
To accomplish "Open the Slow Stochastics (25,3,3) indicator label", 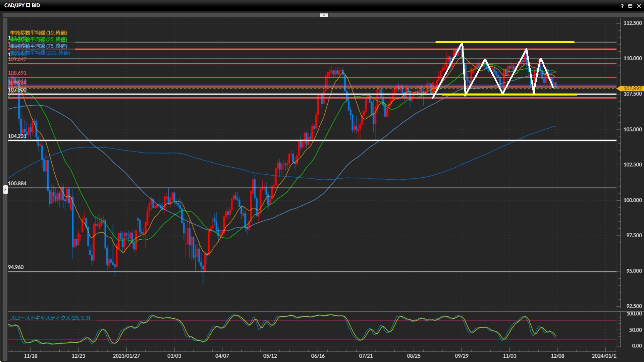I will tap(50, 318).
